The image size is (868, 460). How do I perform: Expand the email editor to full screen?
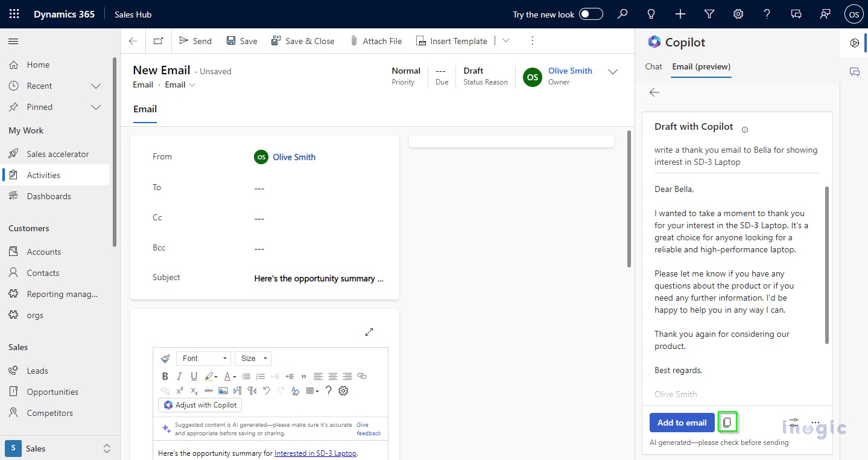[x=369, y=331]
